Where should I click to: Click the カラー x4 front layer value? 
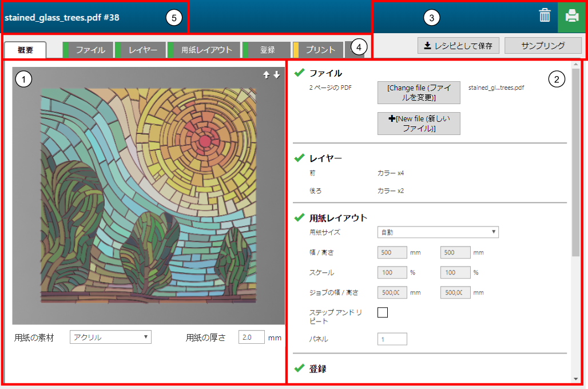coord(390,173)
